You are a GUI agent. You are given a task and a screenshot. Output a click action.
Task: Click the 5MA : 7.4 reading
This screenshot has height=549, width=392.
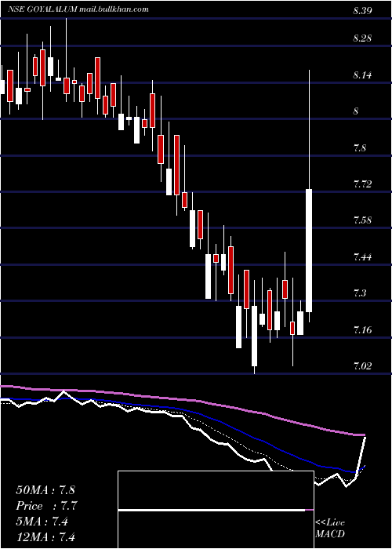pyautogui.click(x=42, y=522)
